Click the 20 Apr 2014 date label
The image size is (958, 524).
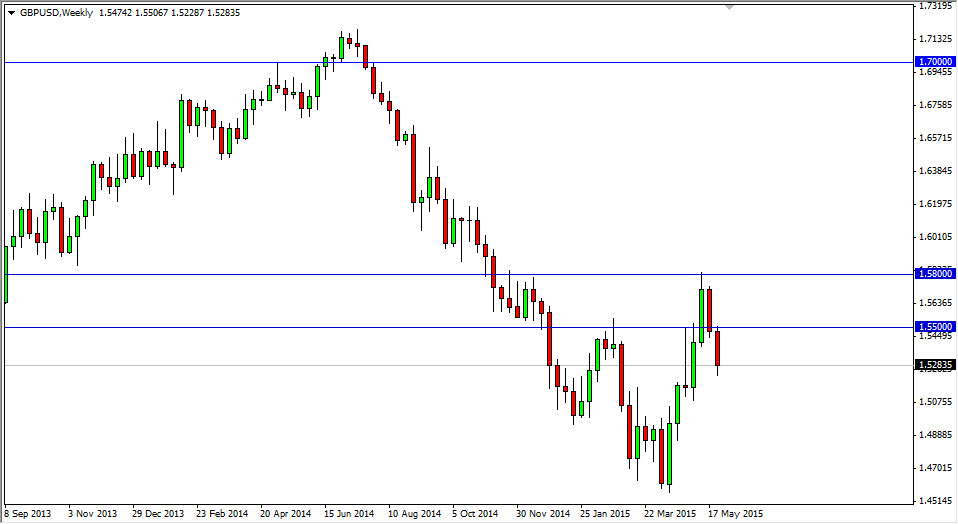tap(285, 514)
